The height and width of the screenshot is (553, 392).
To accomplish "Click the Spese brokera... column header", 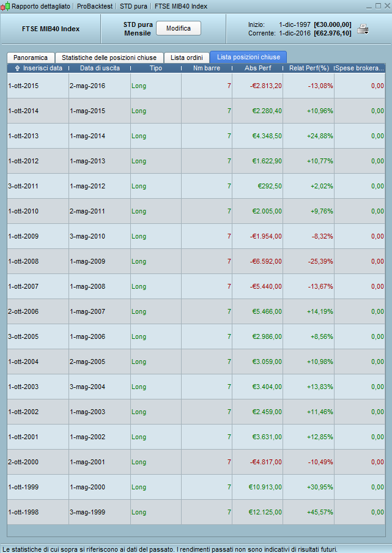I will (360, 68).
